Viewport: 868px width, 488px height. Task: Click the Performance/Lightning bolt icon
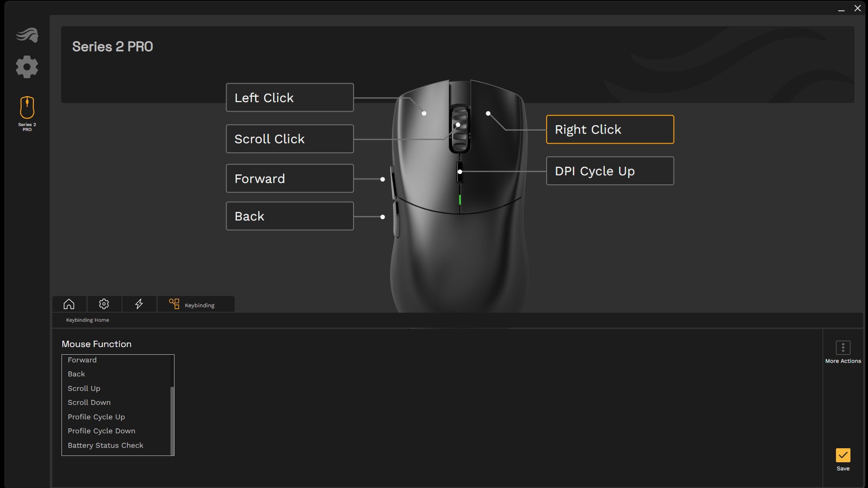(x=139, y=304)
